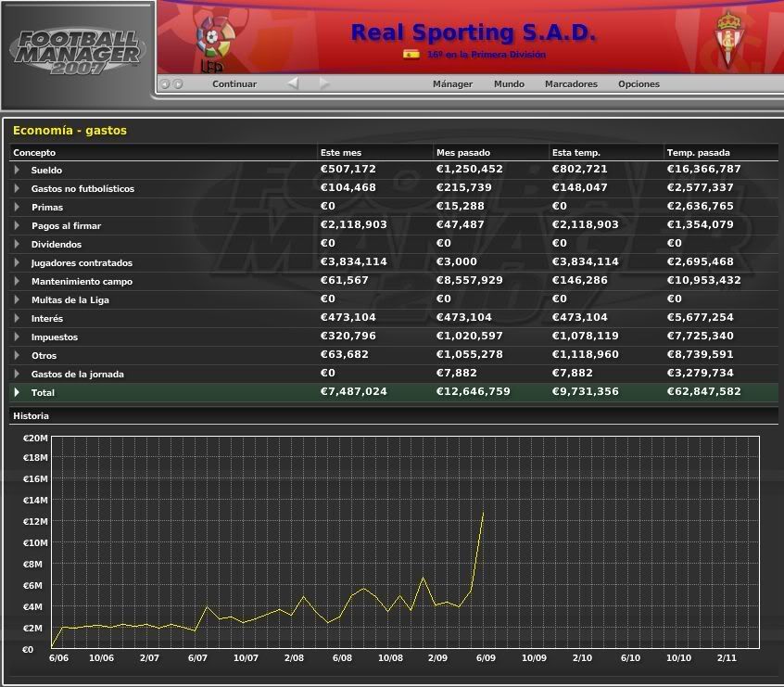Expand the Gastos de la jornada arrow
The width and height of the screenshot is (784, 687).
17,374
